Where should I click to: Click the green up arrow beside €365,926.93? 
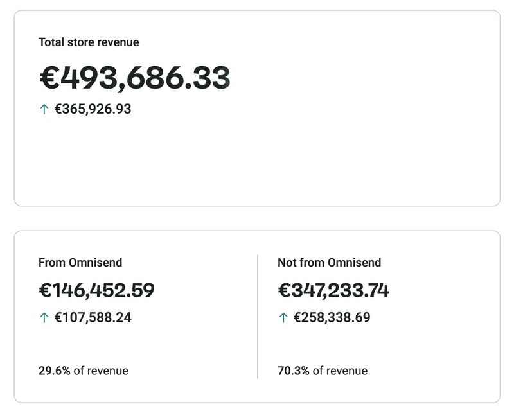44,109
